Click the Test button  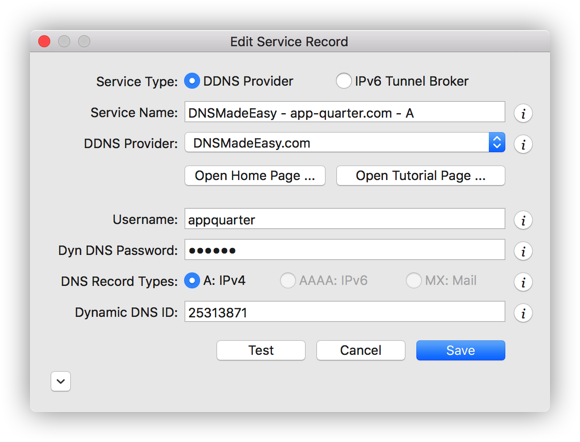[x=261, y=350]
